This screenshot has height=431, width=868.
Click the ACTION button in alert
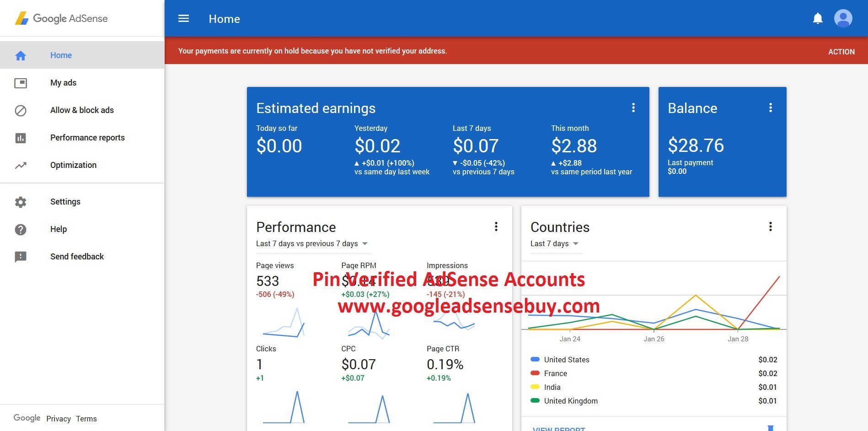coord(841,52)
